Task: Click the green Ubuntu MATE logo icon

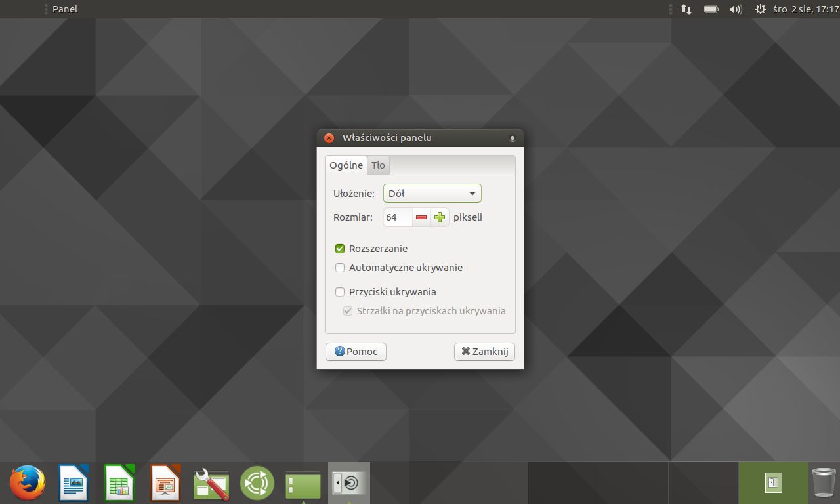Action: [257, 484]
